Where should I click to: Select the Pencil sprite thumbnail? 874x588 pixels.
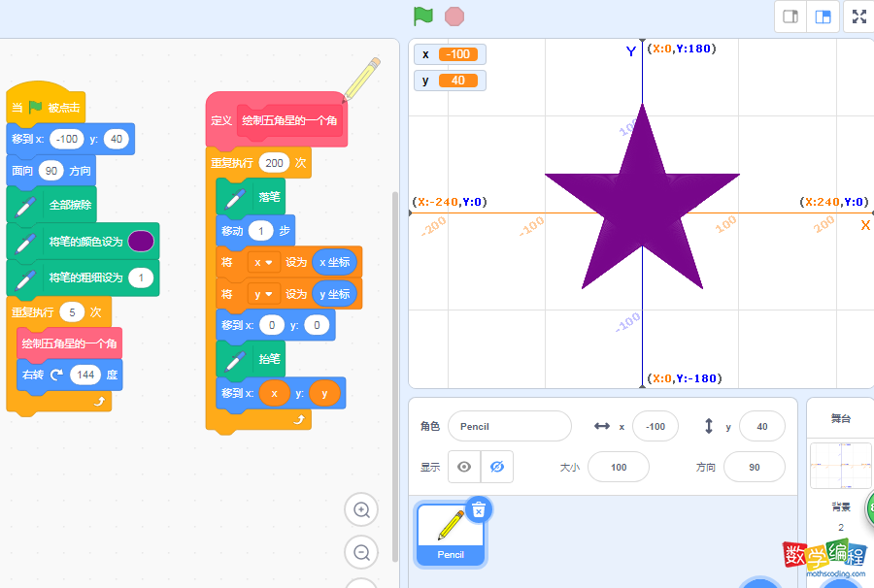pos(451,532)
